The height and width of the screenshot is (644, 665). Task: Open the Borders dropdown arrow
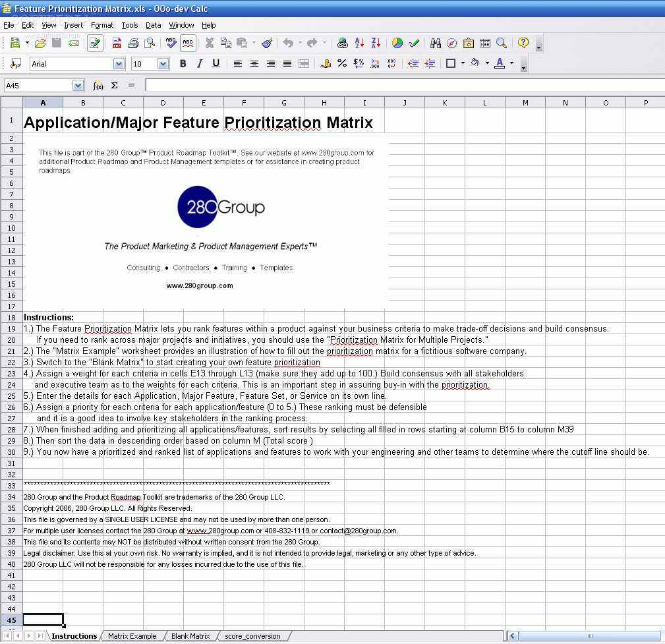pos(463,64)
